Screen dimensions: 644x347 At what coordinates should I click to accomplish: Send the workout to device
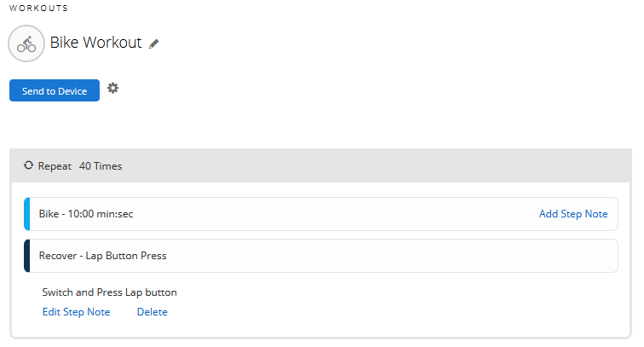[55, 90]
